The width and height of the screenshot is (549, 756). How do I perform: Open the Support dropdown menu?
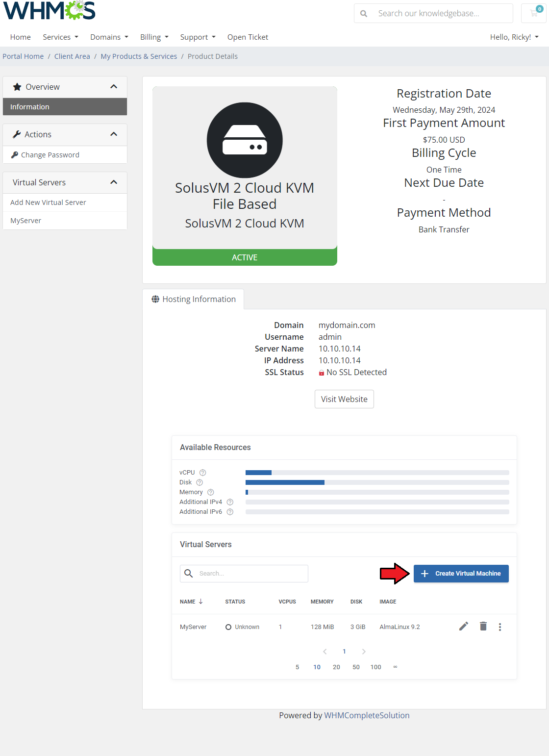point(198,37)
